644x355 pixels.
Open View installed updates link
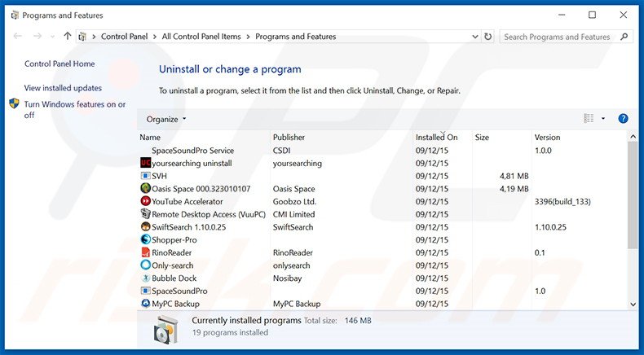[63, 88]
